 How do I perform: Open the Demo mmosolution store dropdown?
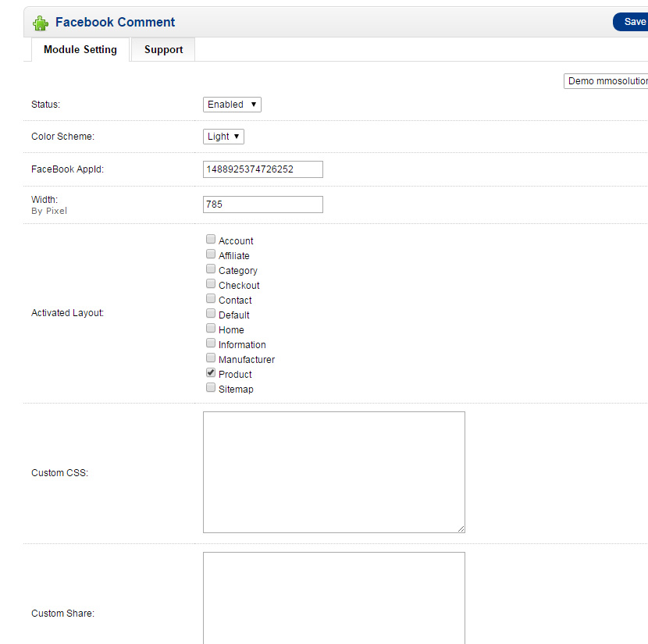pyautogui.click(x=606, y=81)
